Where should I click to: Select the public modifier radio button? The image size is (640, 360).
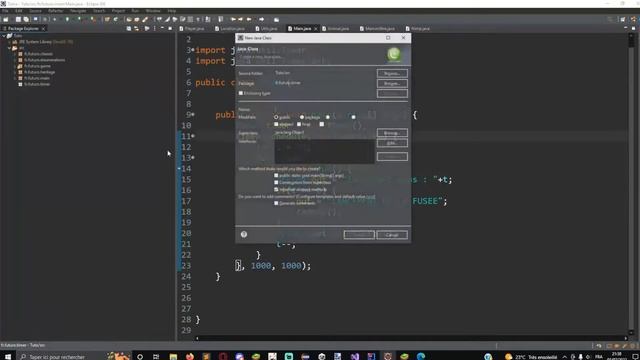click(x=276, y=117)
